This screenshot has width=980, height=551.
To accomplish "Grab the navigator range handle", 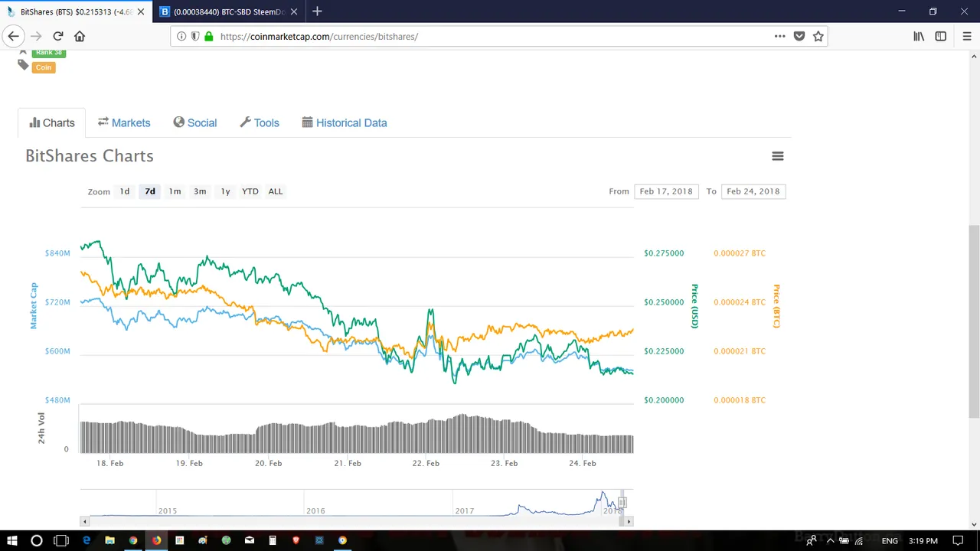I will click(x=622, y=503).
